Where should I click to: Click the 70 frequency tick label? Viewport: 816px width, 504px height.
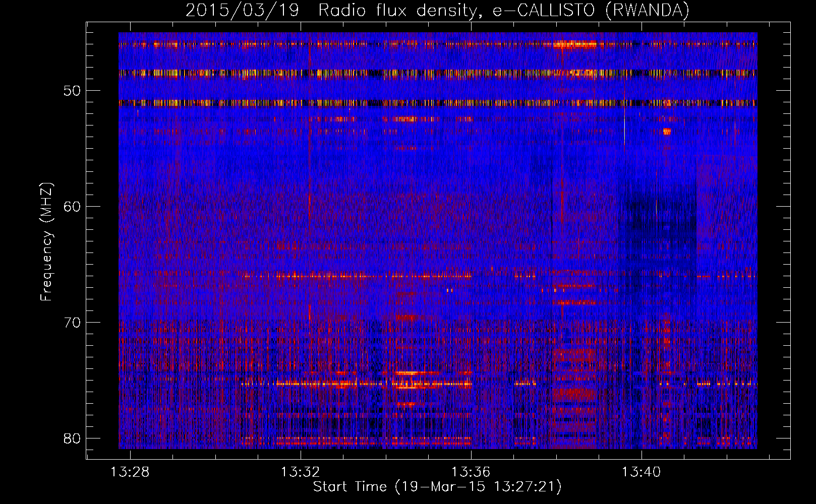(73, 322)
